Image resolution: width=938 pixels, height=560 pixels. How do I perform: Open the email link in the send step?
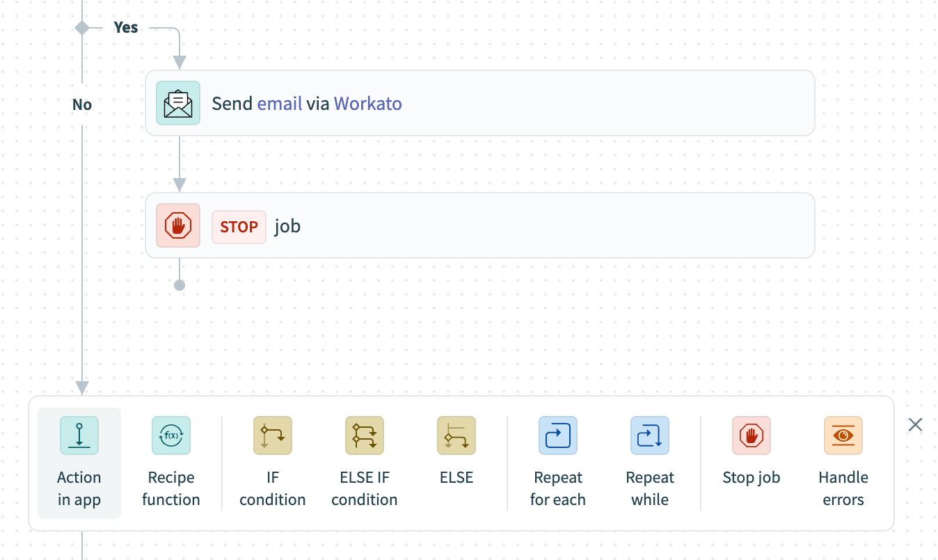coord(279,103)
